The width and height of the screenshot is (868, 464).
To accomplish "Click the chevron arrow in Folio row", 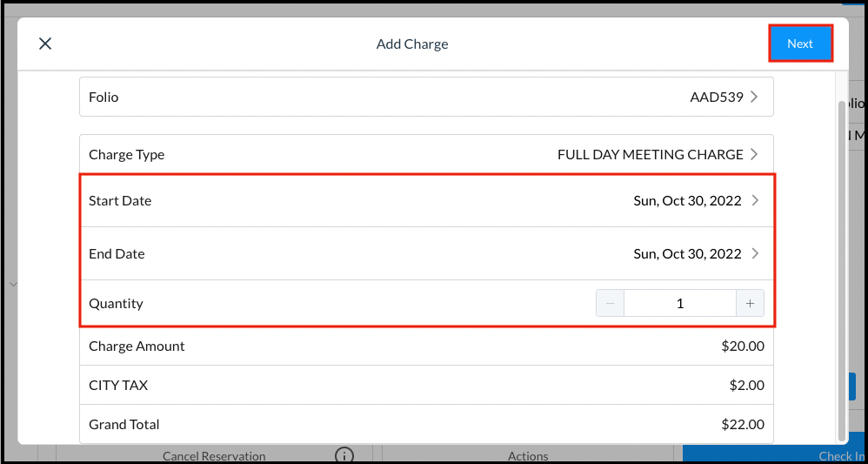I will (x=754, y=97).
